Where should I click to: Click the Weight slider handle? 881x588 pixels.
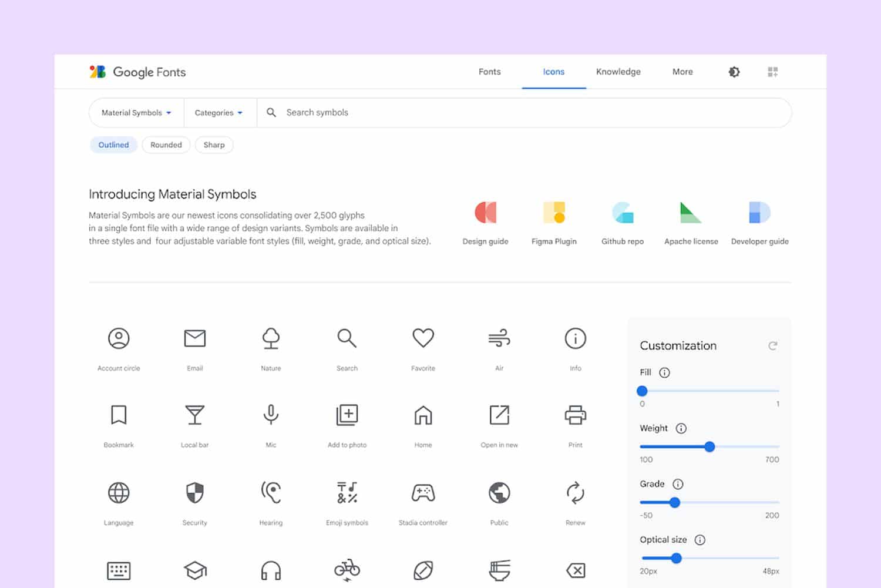pos(709,447)
